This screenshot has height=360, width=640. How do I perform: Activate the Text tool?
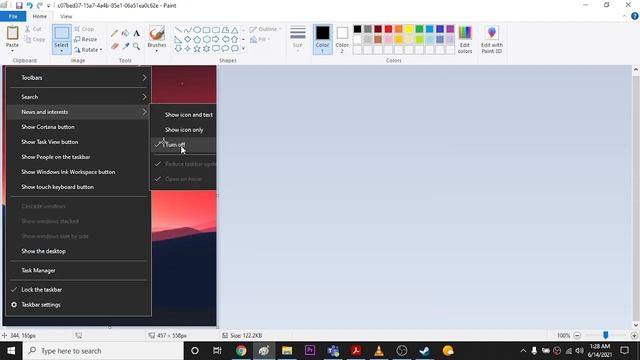click(x=136, y=33)
